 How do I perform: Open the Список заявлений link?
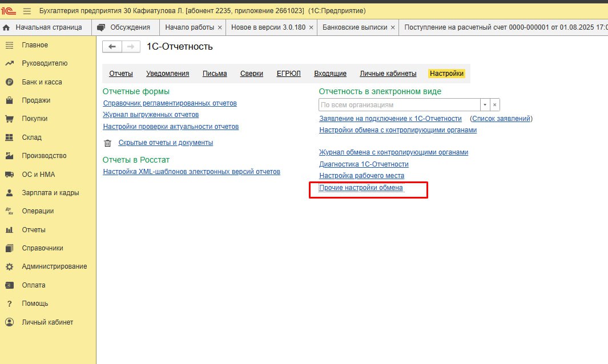click(501, 119)
